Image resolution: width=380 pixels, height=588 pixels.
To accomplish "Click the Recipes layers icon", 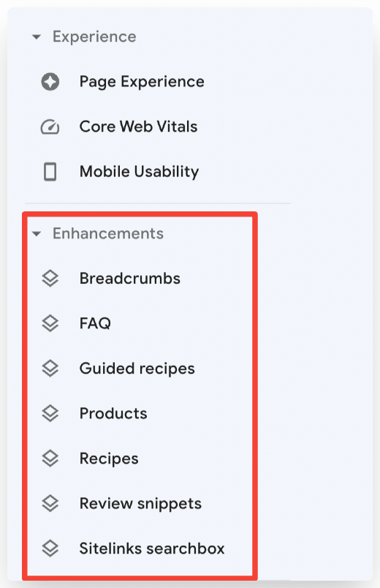I will click(50, 459).
